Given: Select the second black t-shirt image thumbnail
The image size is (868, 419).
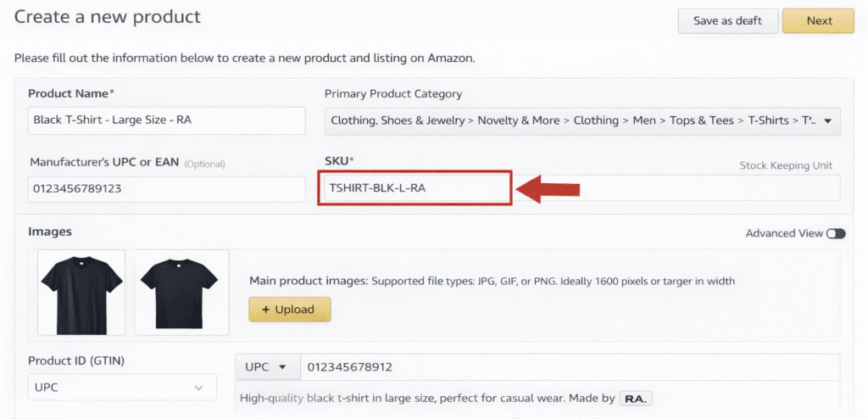Looking at the screenshot, I should coord(182,291).
